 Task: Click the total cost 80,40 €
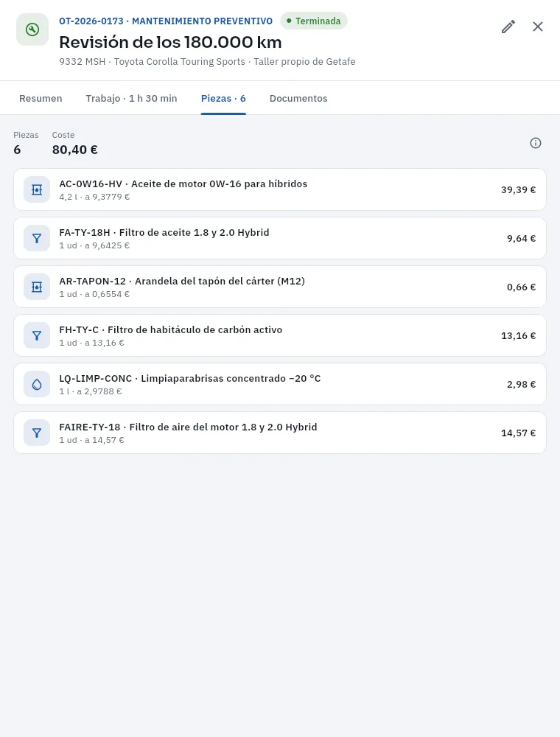point(74,150)
